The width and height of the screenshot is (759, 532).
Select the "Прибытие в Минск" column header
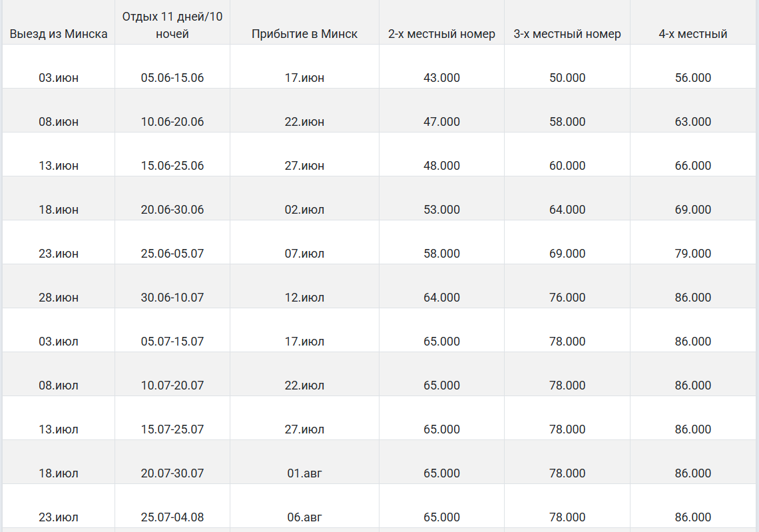point(304,34)
